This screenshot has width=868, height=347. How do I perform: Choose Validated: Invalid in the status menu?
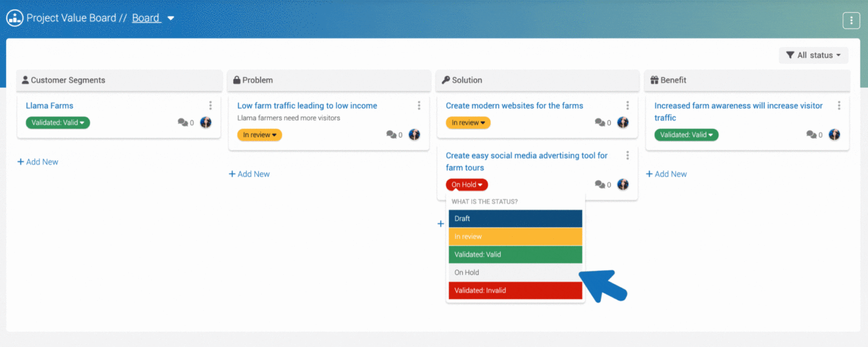point(515,290)
